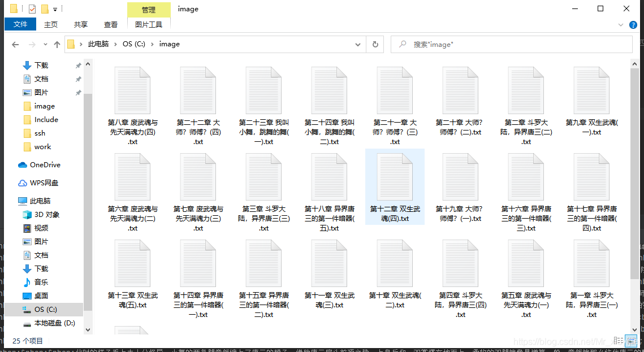Select file 第十七章 异界唐三的第一件暗器(四).txt
This screenshot has width=644, height=352.
[x=592, y=192]
